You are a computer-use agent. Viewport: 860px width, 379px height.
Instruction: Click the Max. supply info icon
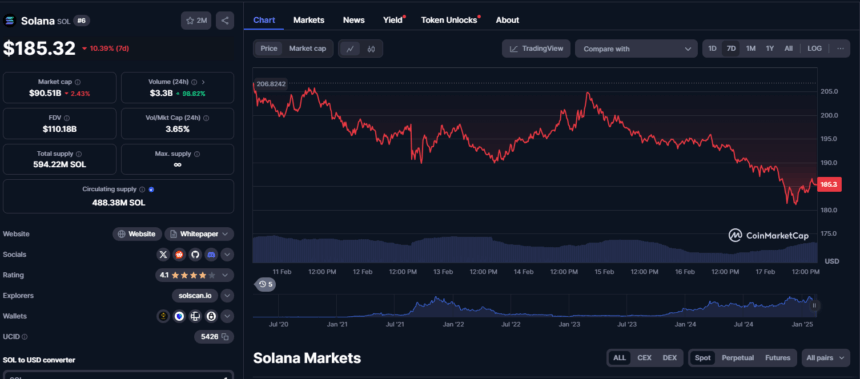pyautogui.click(x=197, y=154)
